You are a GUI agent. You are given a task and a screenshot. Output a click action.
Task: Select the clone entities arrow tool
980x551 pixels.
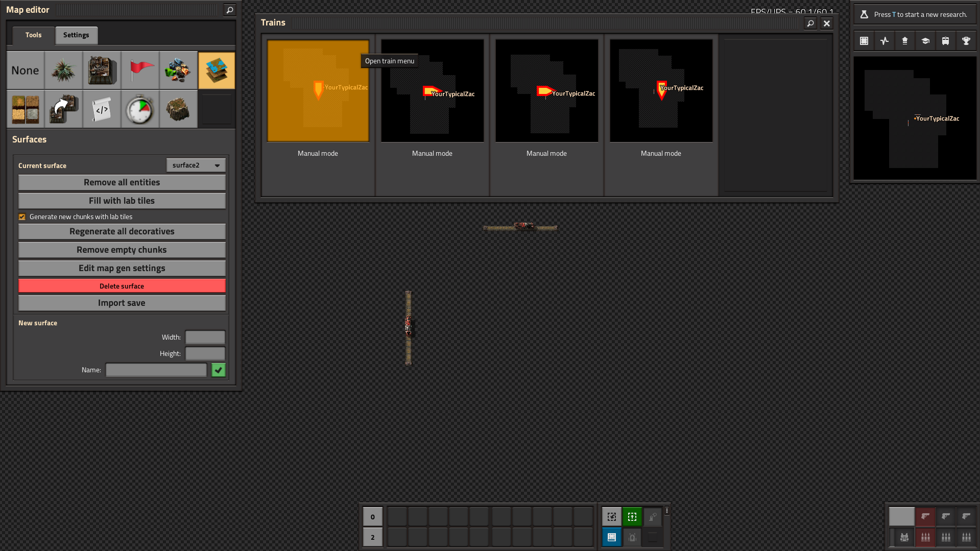64,109
